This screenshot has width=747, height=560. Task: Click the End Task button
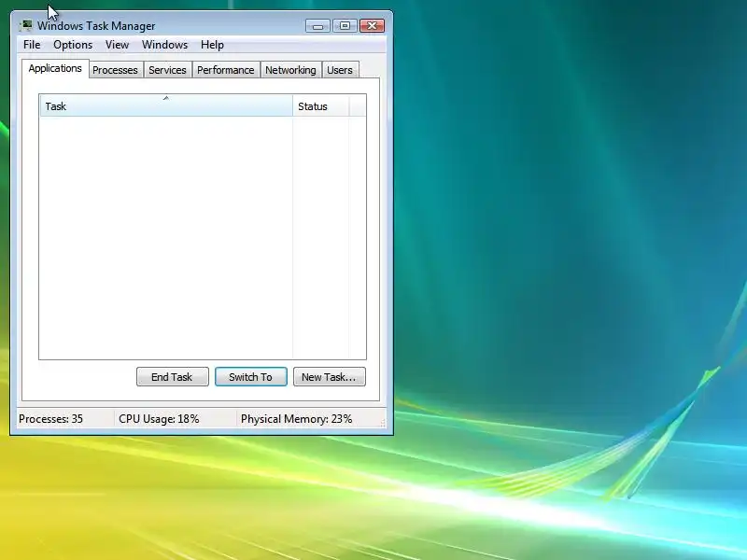click(173, 377)
